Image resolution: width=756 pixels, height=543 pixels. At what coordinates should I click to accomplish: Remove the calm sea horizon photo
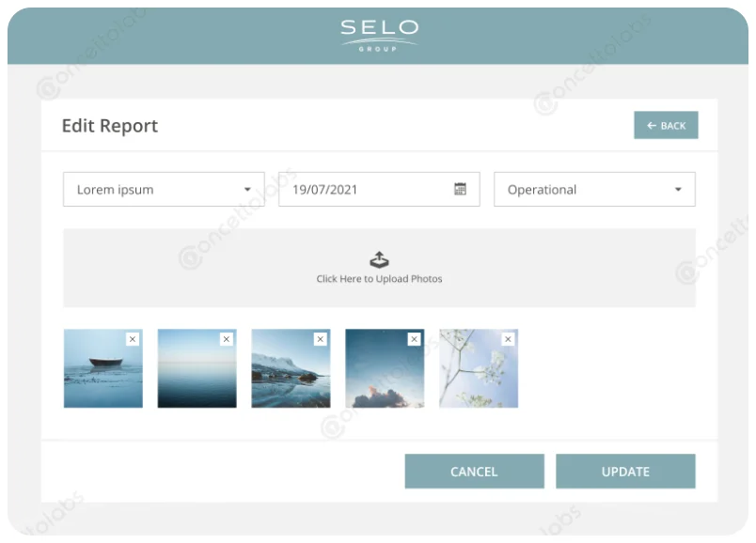click(227, 339)
